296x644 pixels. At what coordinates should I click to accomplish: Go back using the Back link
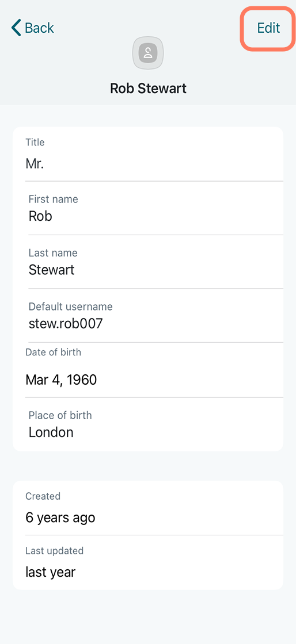[32, 28]
